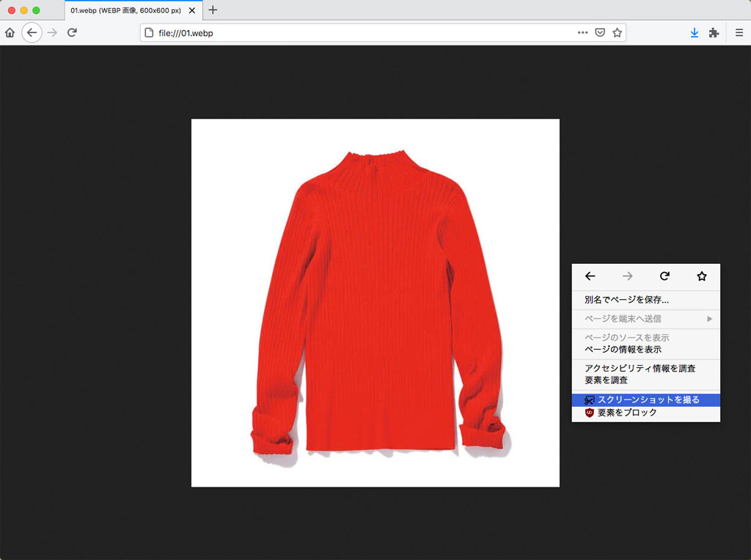
Task: Click the Back arrow in context menu
Action: point(590,276)
